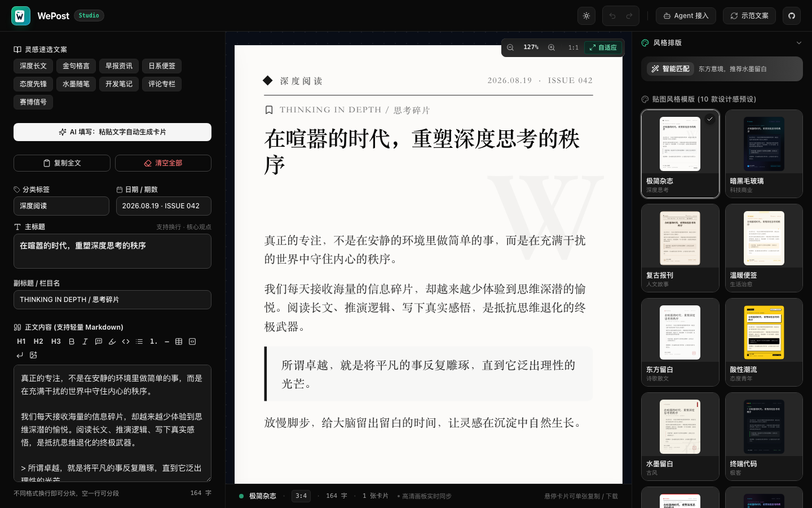Insert inline code with the brackets icon
This screenshot has height=508, width=812.
point(126,341)
